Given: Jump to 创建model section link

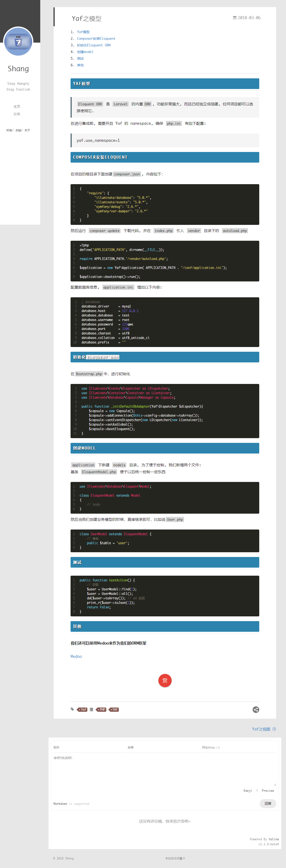Looking at the screenshot, I should pos(85,52).
